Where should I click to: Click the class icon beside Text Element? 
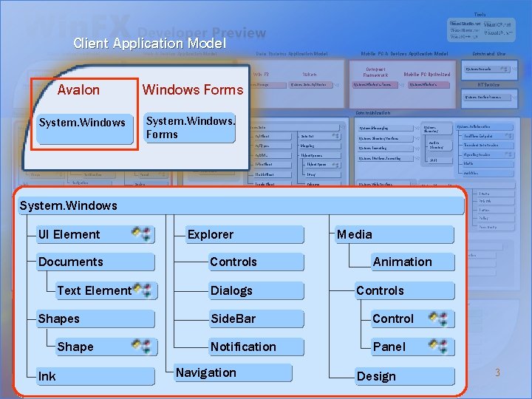coord(143,290)
